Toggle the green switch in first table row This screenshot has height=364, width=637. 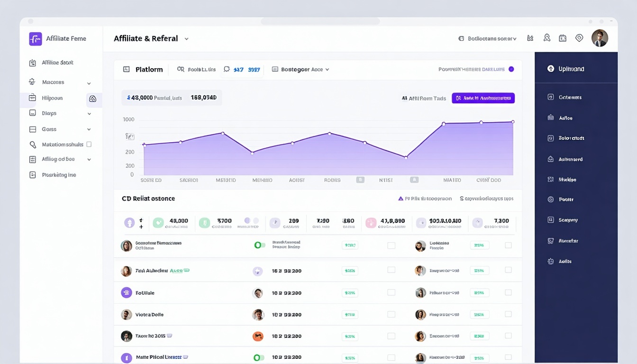pyautogui.click(x=259, y=245)
